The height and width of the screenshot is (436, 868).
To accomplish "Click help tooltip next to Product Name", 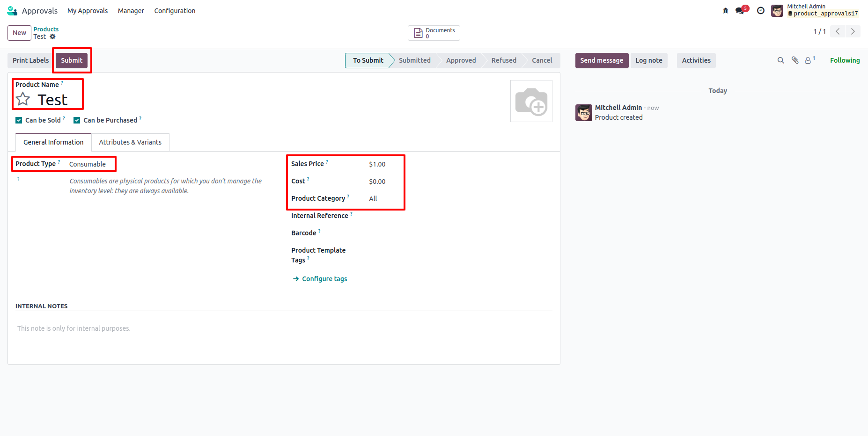I will [x=62, y=83].
